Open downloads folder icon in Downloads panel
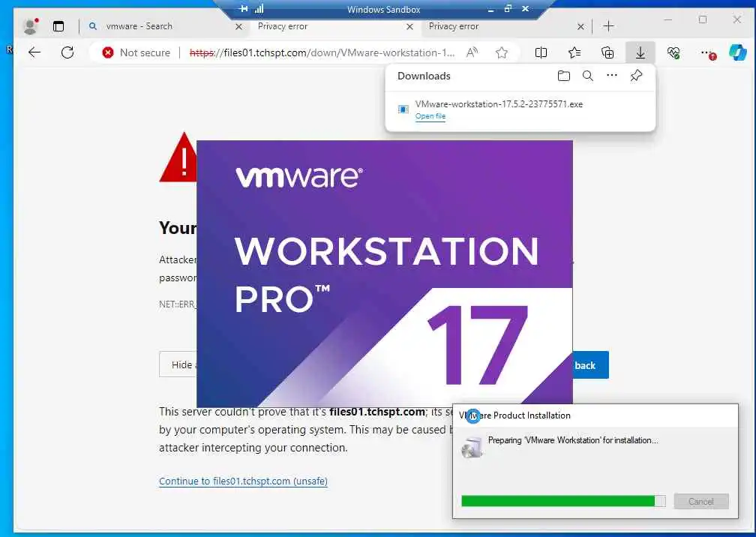 point(564,76)
